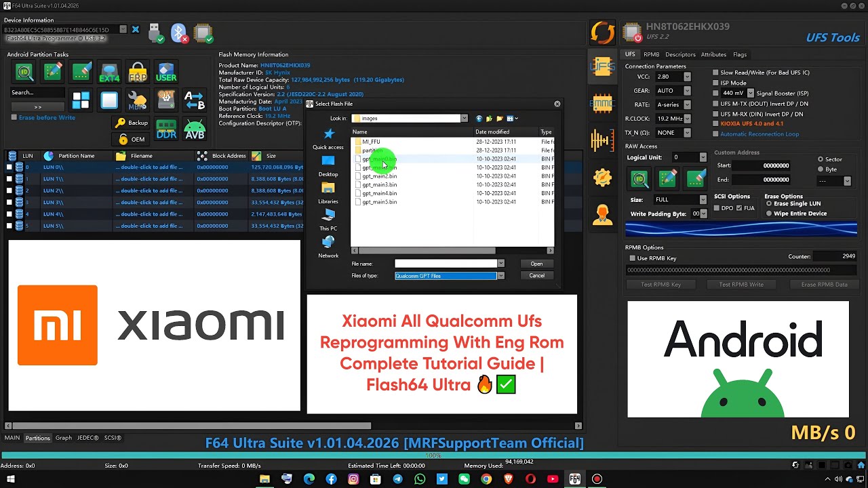Screen dimensions: 868x488
Task: Click the create new folder icon in dialog
Action: click(x=499, y=119)
